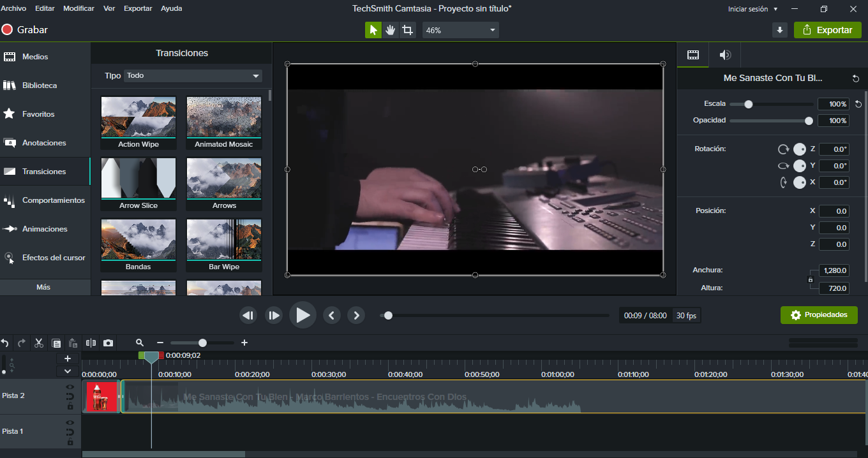The image size is (868, 458).
Task: Open the Tipo transitions filter dropdown
Action: point(193,76)
